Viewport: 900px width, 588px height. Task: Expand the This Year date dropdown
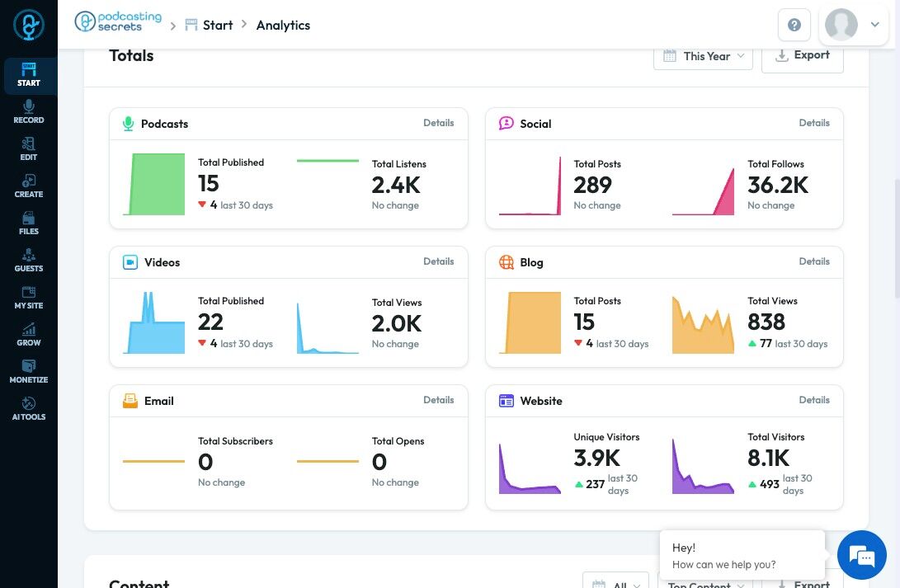[703, 56]
